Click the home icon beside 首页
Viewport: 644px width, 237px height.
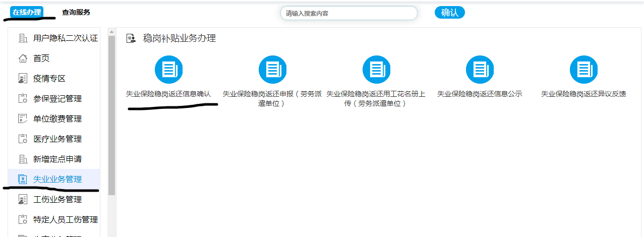coord(23,58)
